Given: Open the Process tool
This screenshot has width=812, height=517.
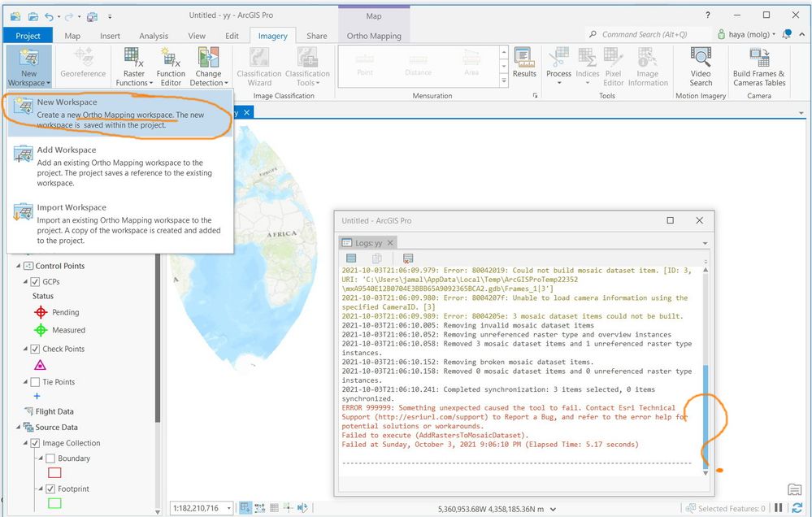Looking at the screenshot, I should coord(558,67).
